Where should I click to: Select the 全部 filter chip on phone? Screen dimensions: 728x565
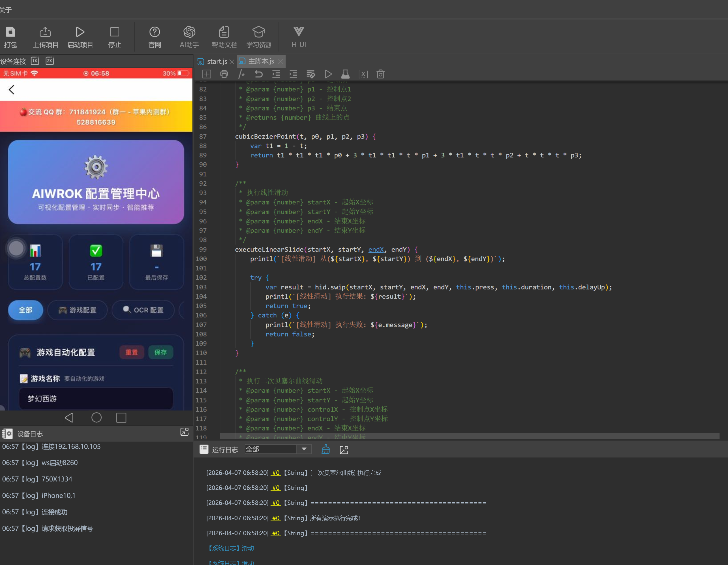pyautogui.click(x=26, y=310)
